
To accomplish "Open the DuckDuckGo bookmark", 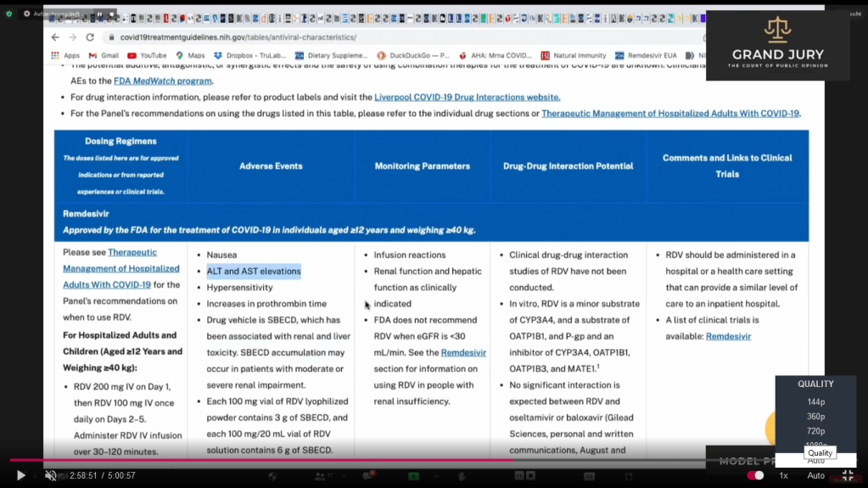I will click(x=413, y=55).
